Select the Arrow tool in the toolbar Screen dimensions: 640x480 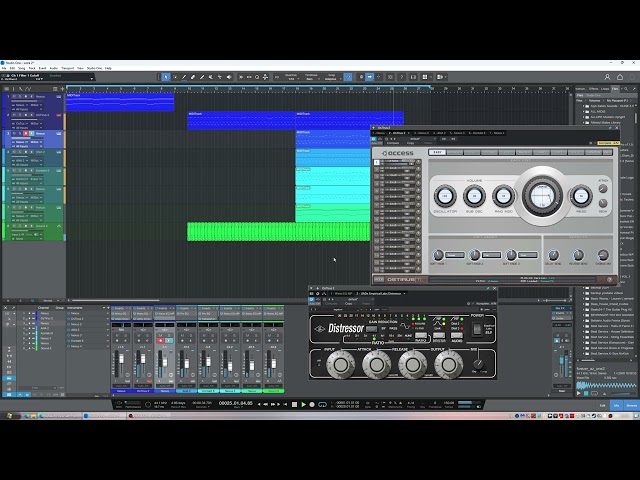click(x=166, y=77)
